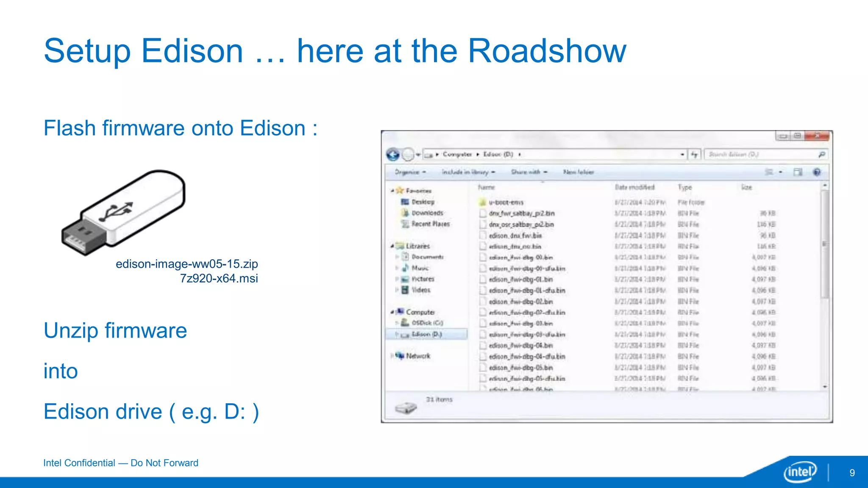868x488 pixels.
Task: Sort by the Size column header
Action: (746, 187)
